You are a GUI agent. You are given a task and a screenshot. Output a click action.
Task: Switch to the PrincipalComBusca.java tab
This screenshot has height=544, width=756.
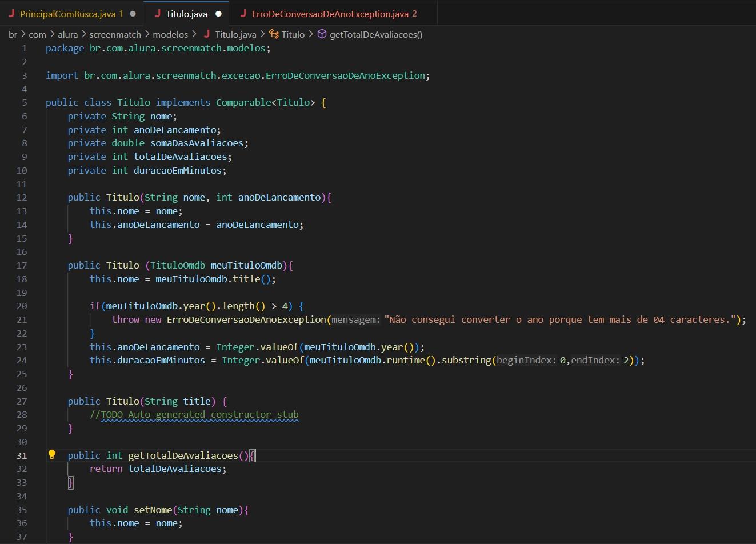pos(67,14)
